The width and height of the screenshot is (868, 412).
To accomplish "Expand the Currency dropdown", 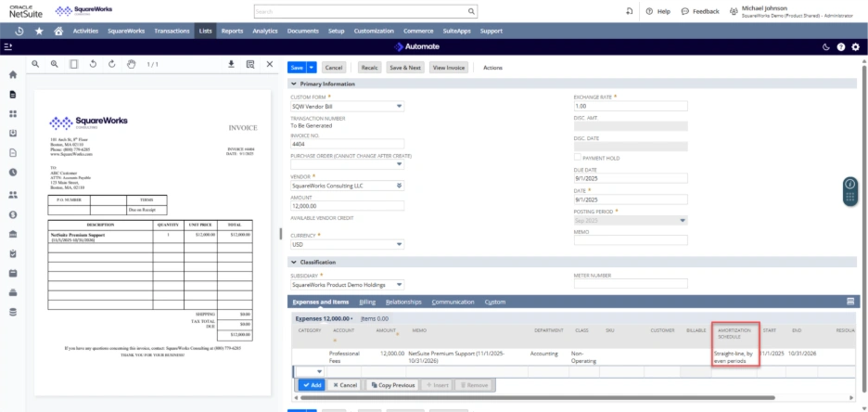I will point(400,245).
